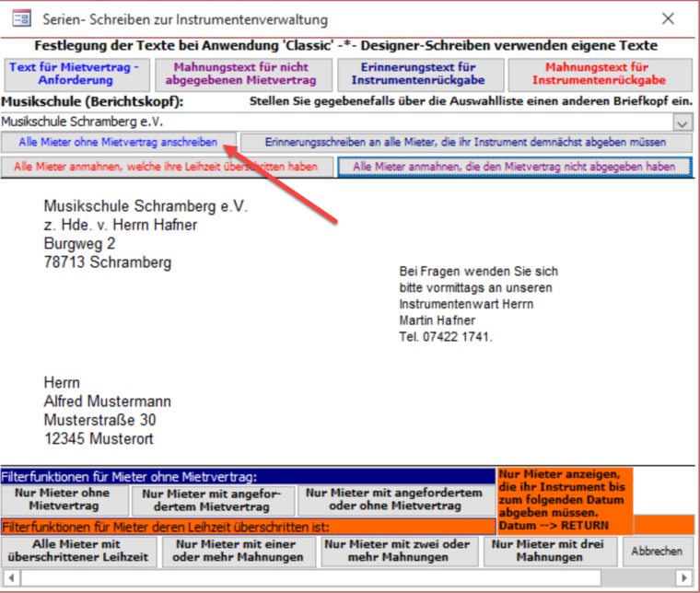The image size is (700, 593).
Task: Open 'Text für Mietvertrag - Anforderung' editor
Action: click(74, 74)
